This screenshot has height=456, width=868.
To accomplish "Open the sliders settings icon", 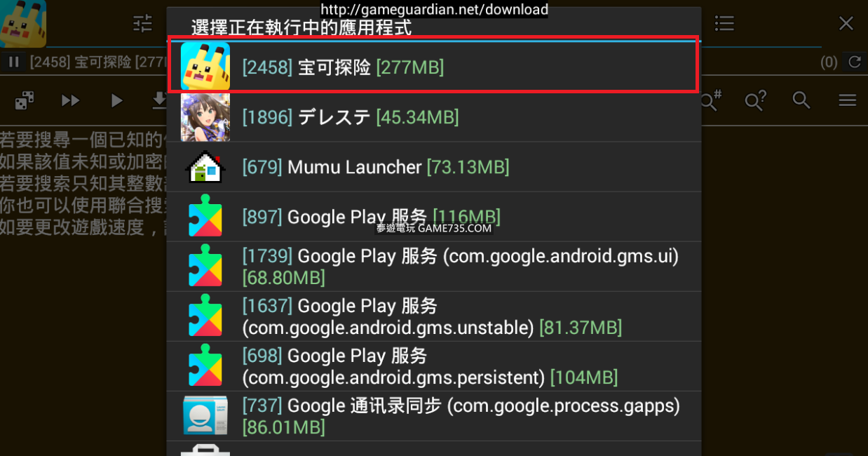I will point(143,23).
